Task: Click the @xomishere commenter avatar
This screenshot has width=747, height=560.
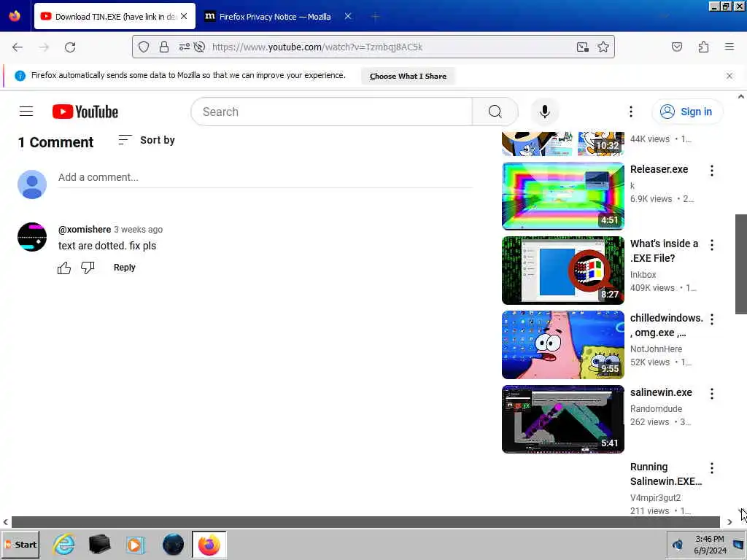Action: (x=32, y=237)
